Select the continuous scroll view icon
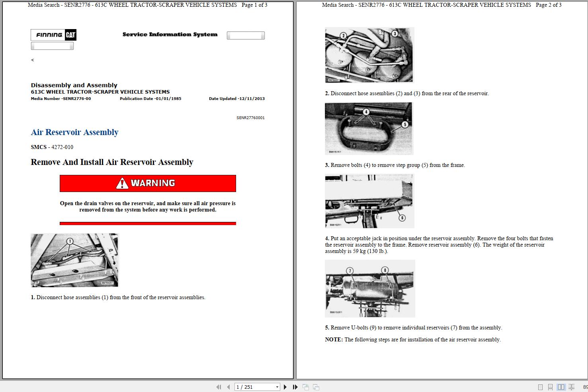 (x=550, y=387)
